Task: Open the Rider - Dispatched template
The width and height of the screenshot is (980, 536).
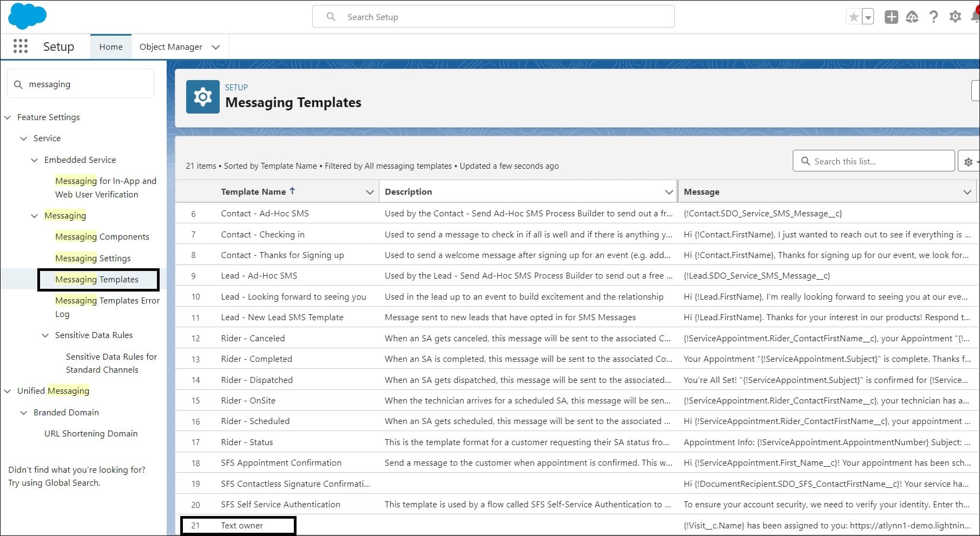Action: tap(256, 380)
